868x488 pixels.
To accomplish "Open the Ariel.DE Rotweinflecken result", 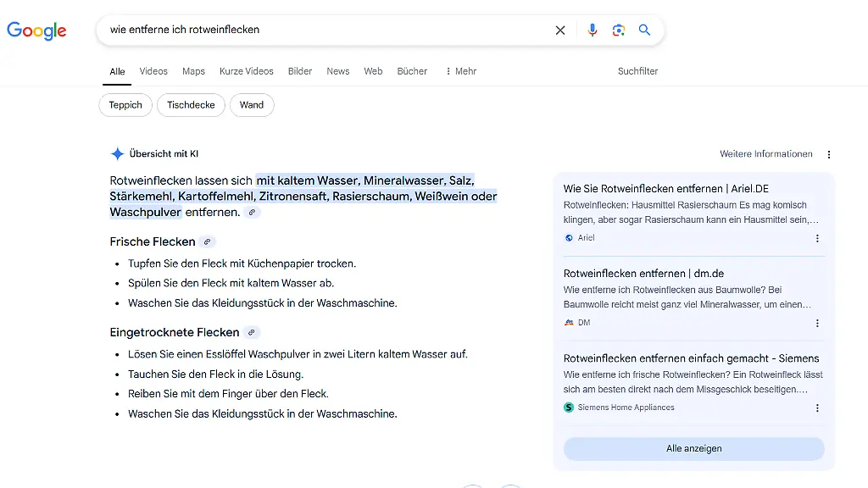I will pyautogui.click(x=665, y=189).
